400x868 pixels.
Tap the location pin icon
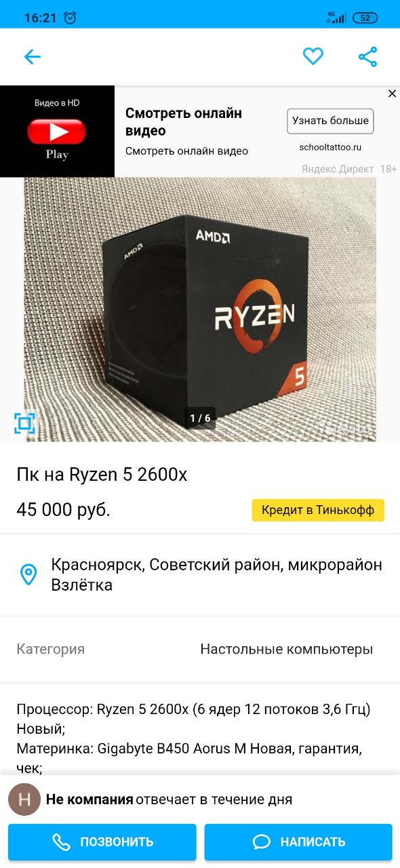click(28, 574)
